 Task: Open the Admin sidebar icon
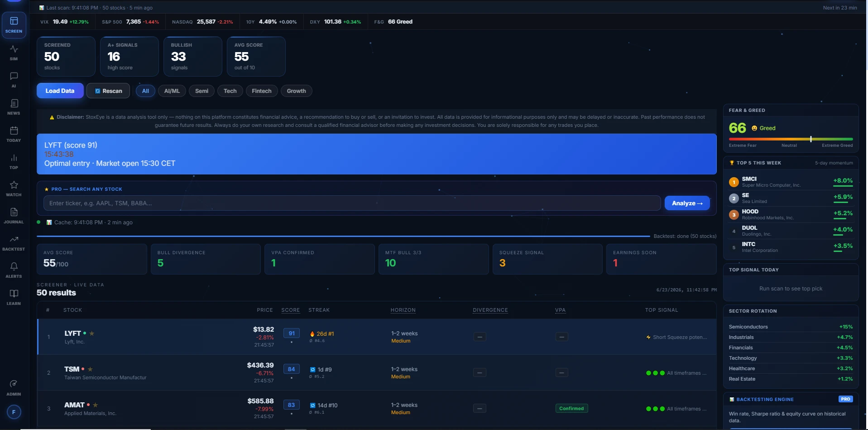pyautogui.click(x=14, y=388)
